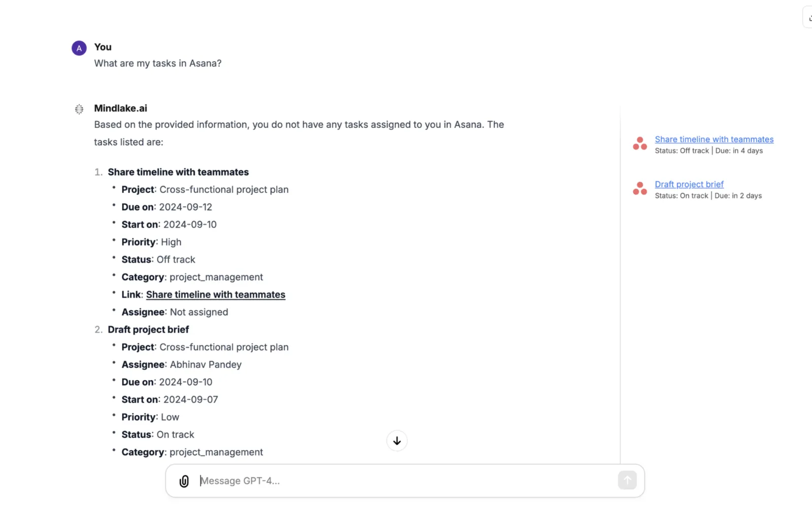The width and height of the screenshot is (812, 508).
Task: Click the Mindlake.ai assistant logo icon
Action: [79, 109]
